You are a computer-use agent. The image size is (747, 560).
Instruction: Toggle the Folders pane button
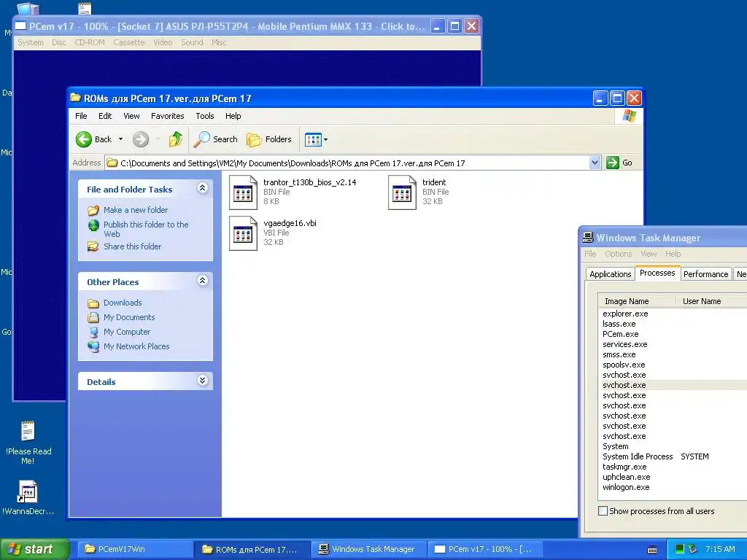[x=269, y=139]
